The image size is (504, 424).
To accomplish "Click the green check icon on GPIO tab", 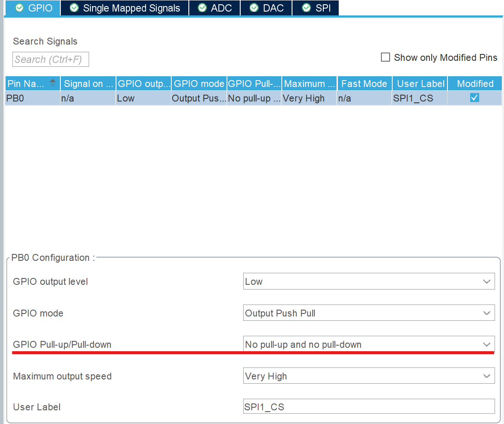I will point(19,8).
